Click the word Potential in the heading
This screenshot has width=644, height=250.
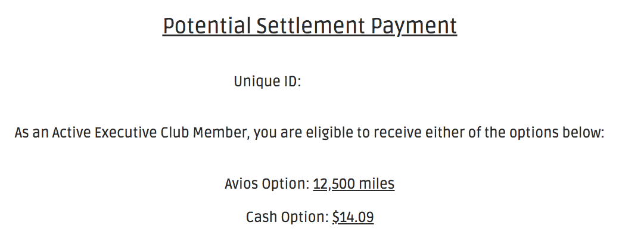point(207,26)
